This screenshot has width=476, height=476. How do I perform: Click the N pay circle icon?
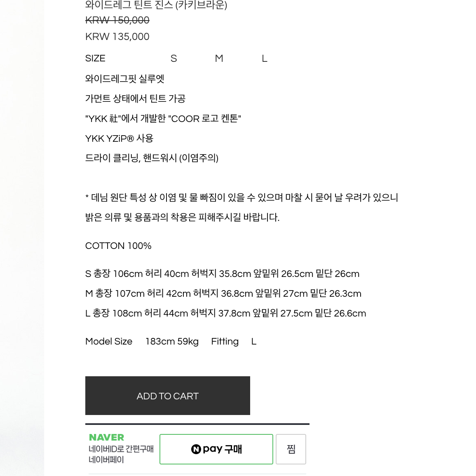click(x=196, y=449)
